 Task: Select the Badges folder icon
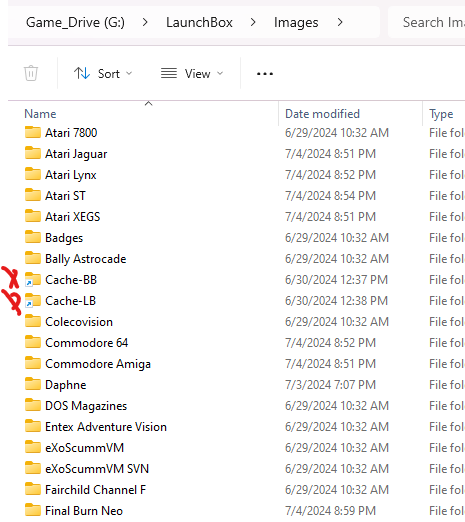33,237
